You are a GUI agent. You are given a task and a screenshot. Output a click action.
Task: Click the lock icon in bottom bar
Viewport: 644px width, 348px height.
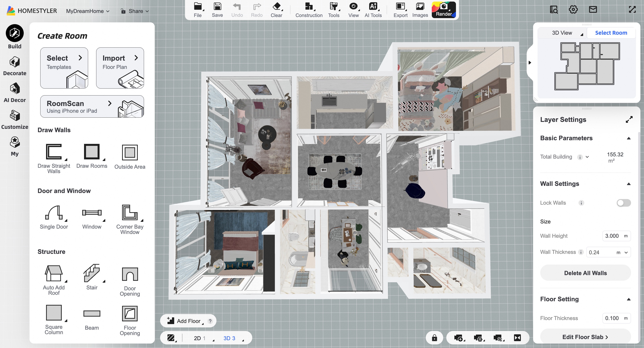tap(434, 338)
